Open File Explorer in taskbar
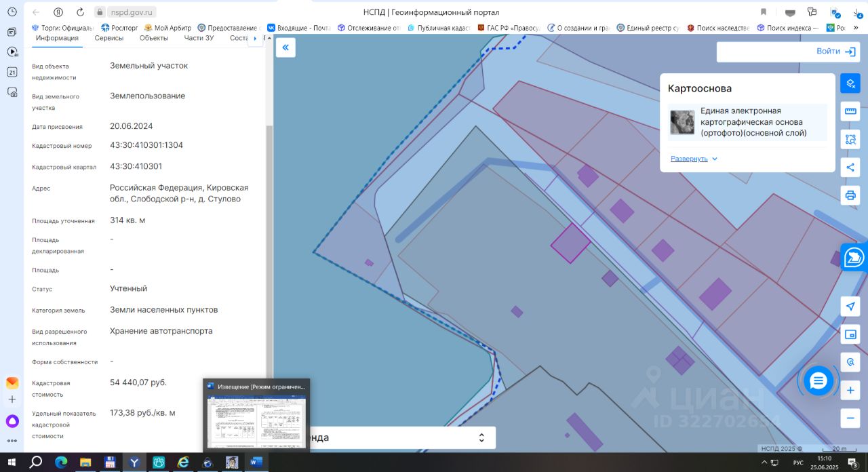 (x=85, y=462)
